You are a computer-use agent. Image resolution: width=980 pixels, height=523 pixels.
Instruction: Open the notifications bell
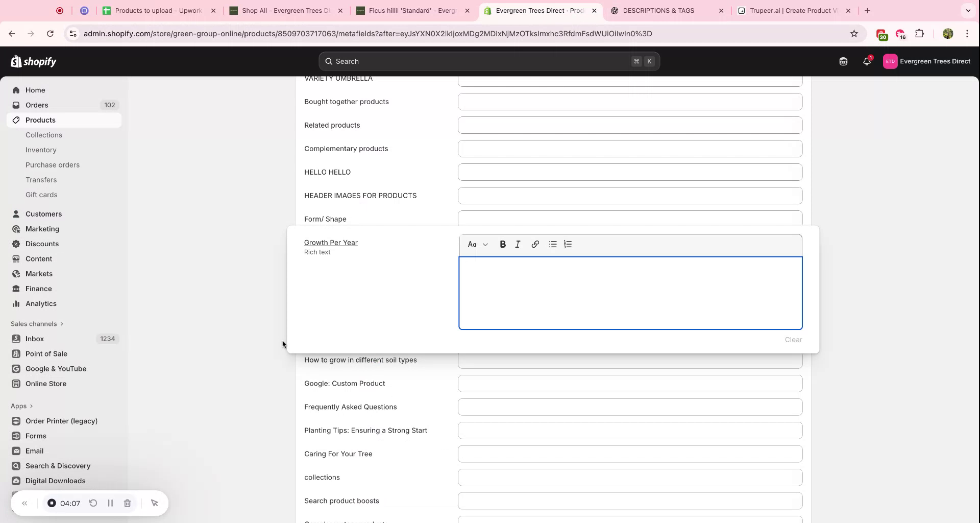[867, 61]
